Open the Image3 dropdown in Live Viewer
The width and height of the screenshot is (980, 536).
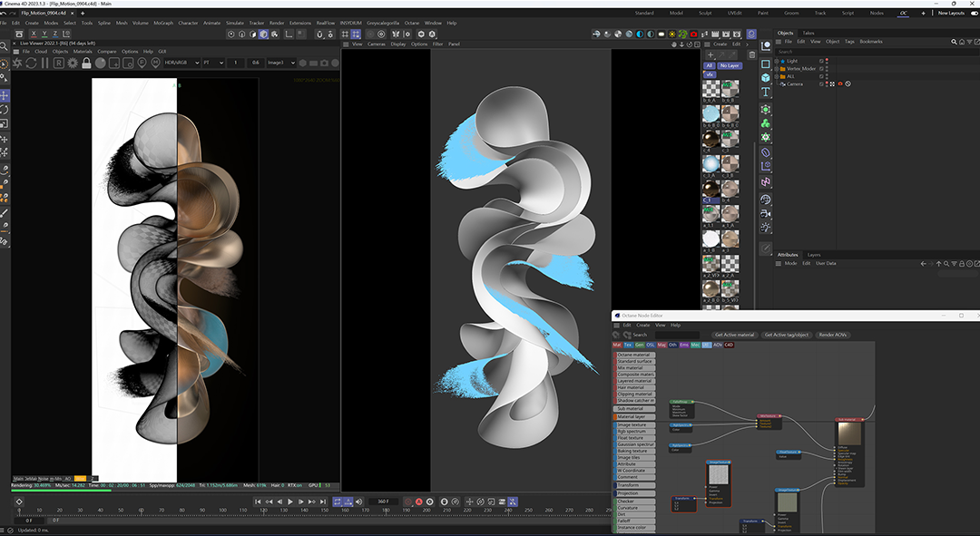click(280, 63)
